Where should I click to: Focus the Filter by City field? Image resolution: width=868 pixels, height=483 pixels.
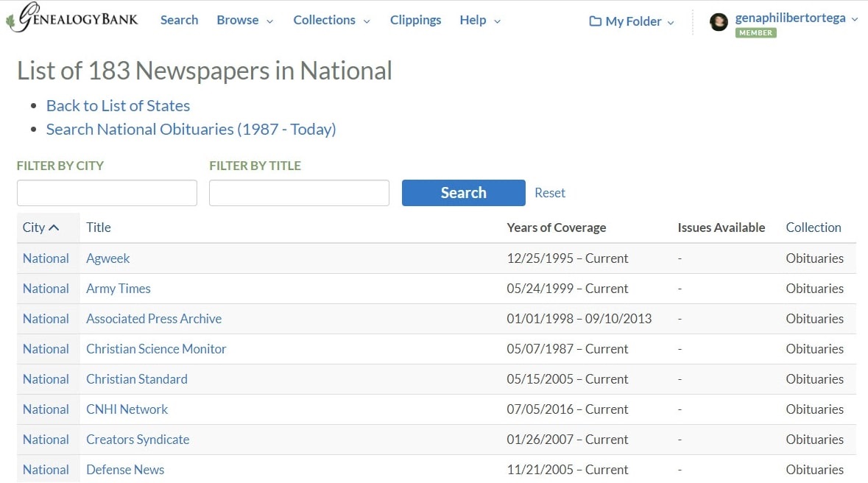(x=107, y=193)
